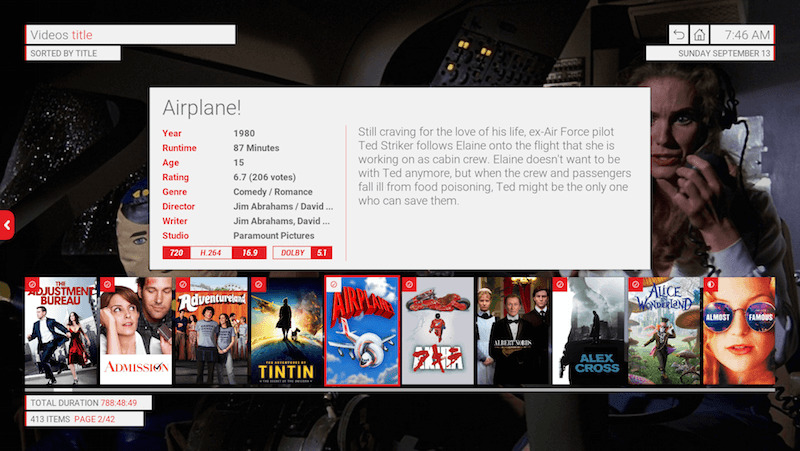Select the Akira movie poster
Image resolution: width=800 pixels, height=451 pixels.
coord(438,331)
